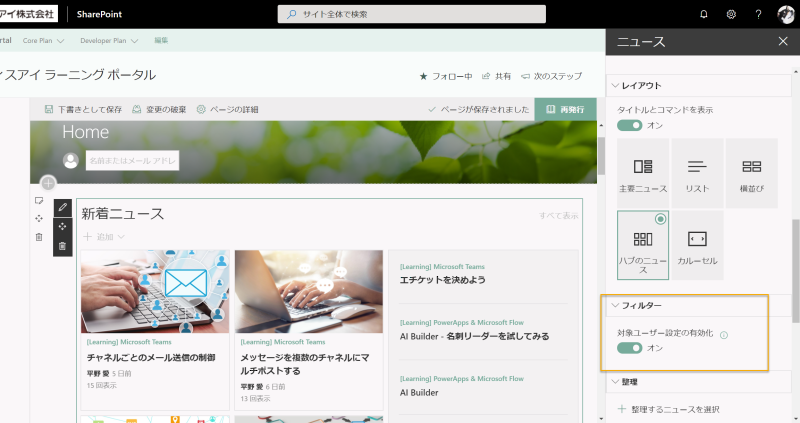Open the Core Plan dropdown menu
Viewport: 800px width, 423px height.
(x=43, y=41)
